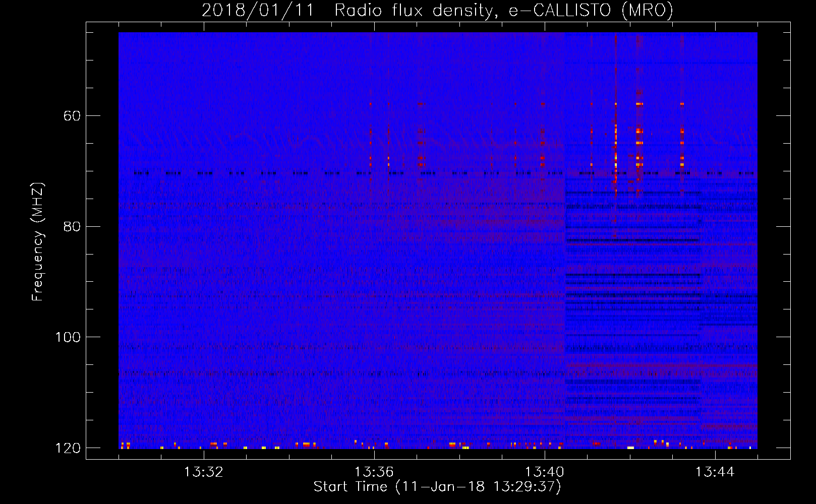816x504 pixels.
Task: Click the 100 frequency tick label
Action: pyautogui.click(x=68, y=337)
